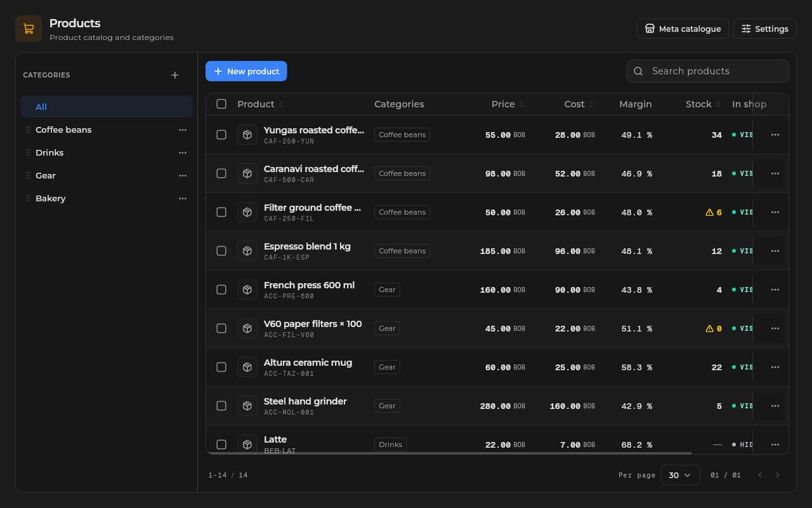Open options menu for Coffee beans category
Screen dimensions: 812x508
click(x=183, y=130)
